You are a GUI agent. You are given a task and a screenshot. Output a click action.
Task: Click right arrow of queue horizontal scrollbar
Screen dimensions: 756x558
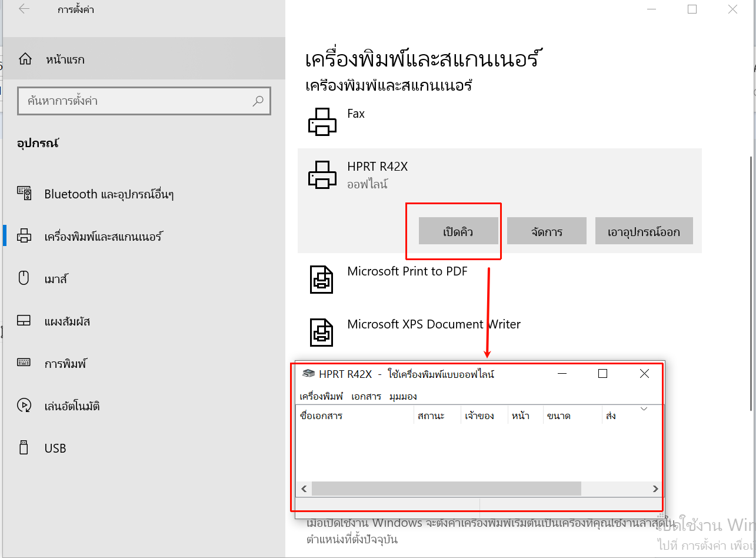tap(655, 489)
